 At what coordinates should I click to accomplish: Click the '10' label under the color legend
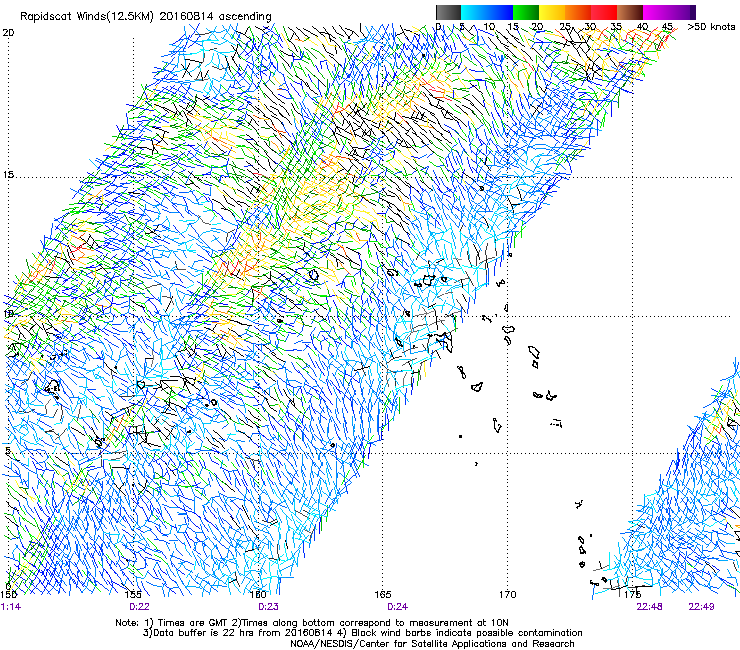coord(489,27)
